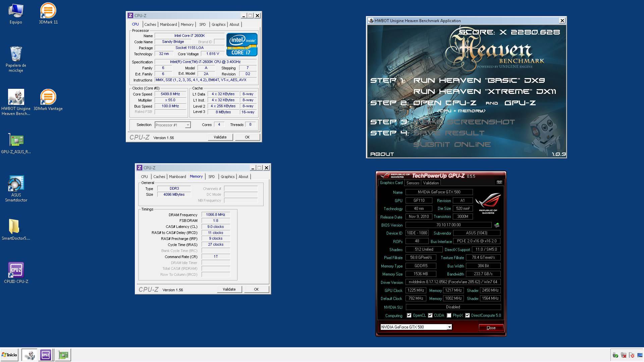The height and width of the screenshot is (362, 644).
Task: Click OK in the CPU-Z CPU window
Action: tap(247, 137)
